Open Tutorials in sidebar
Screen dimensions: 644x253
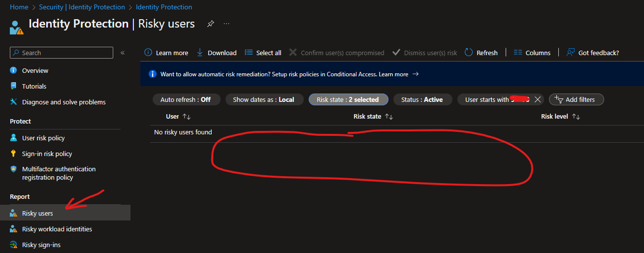coord(34,86)
